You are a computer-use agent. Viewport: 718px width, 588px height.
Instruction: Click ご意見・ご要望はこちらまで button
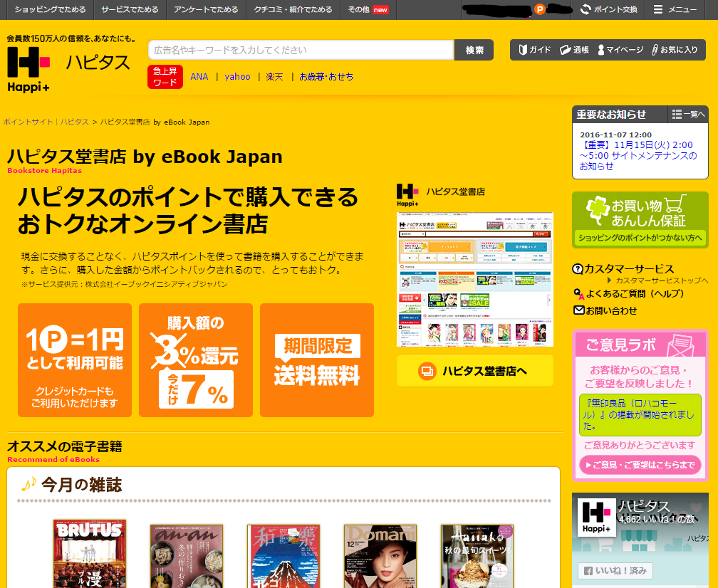pos(640,465)
